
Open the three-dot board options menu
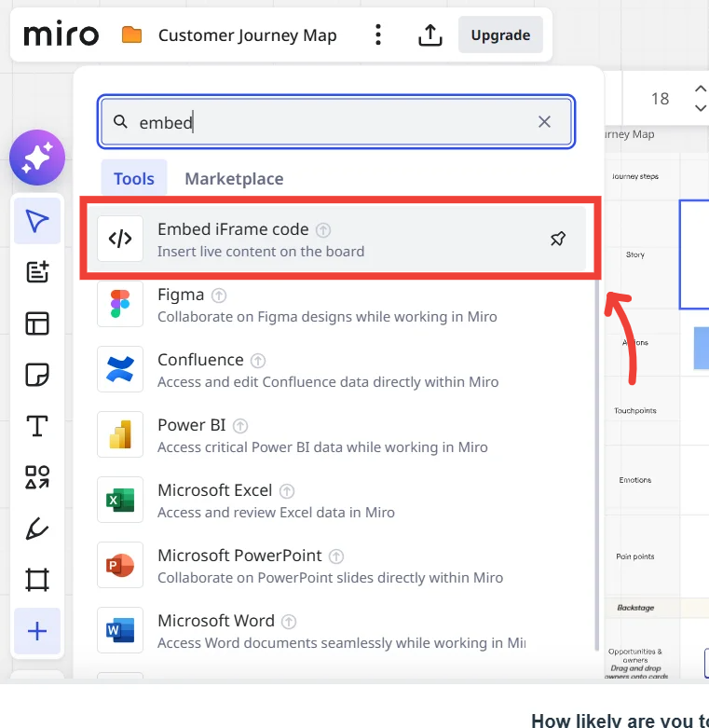click(x=378, y=34)
